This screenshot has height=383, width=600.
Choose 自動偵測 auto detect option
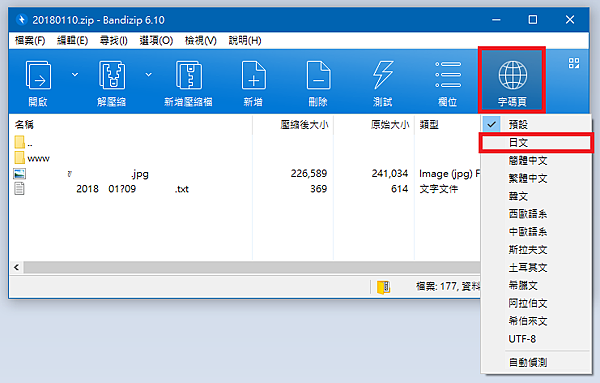tap(536, 362)
